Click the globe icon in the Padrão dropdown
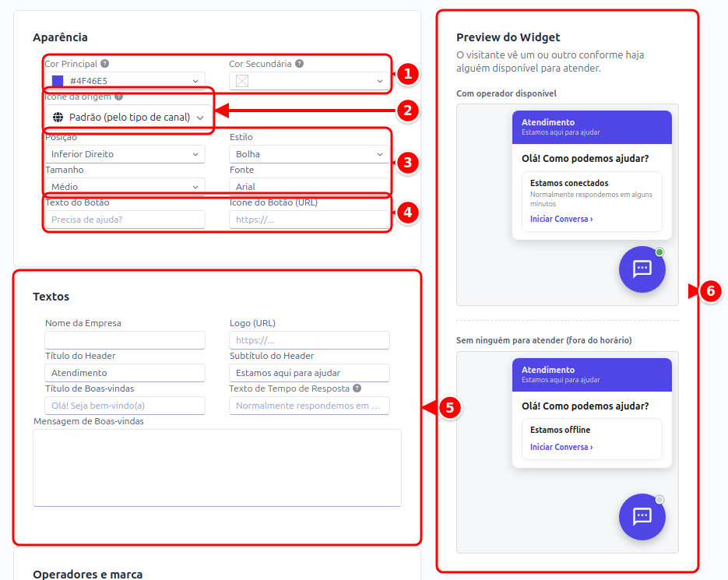Viewport: 728px width, 580px height. click(58, 117)
